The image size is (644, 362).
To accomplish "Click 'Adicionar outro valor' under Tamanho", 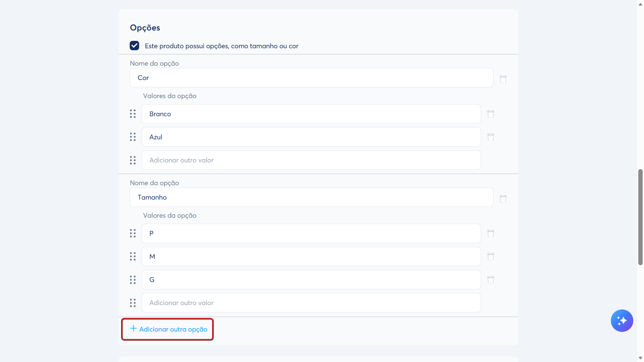I will 311,303.
